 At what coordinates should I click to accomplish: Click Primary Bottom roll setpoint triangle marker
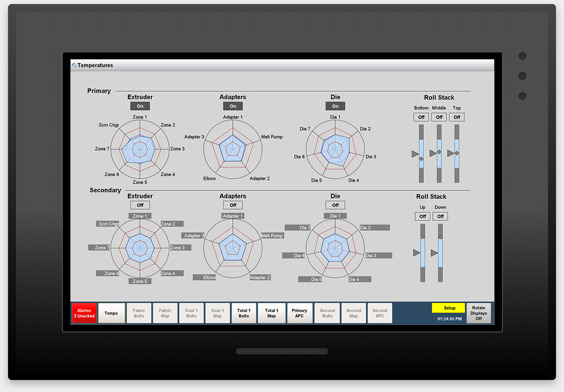[x=415, y=154]
